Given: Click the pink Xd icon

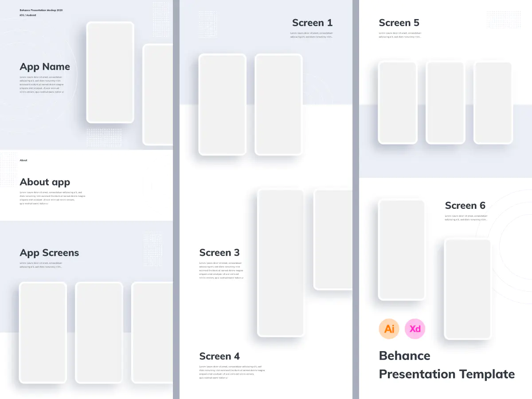Looking at the screenshot, I should (x=415, y=329).
